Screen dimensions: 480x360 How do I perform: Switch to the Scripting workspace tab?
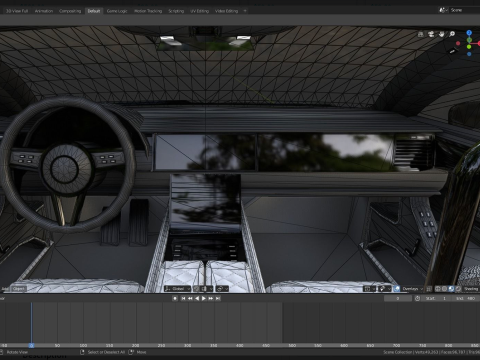[x=176, y=11]
